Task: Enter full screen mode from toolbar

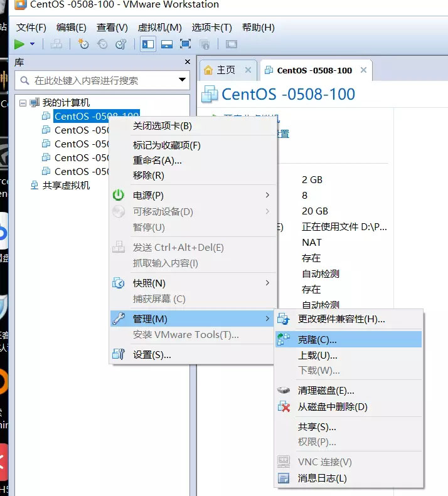Action: (x=185, y=44)
